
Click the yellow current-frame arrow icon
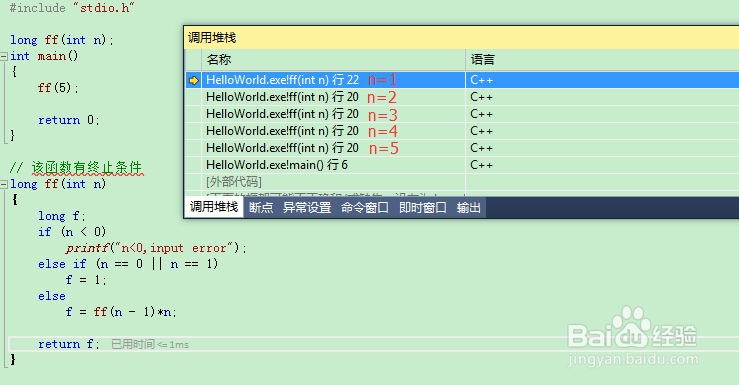(x=194, y=80)
